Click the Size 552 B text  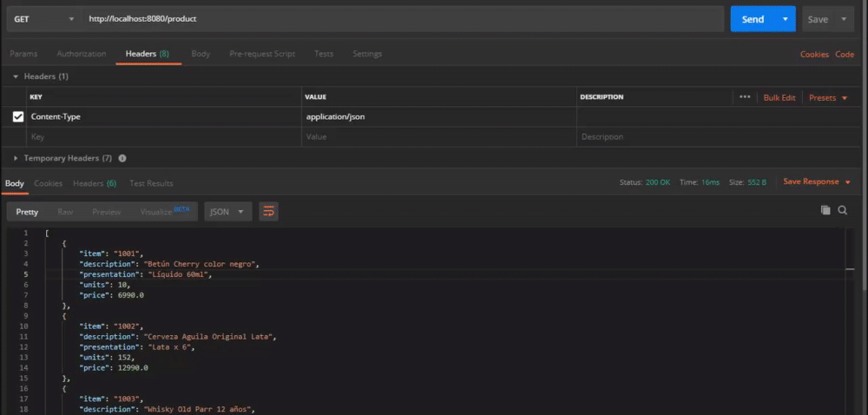pos(748,182)
